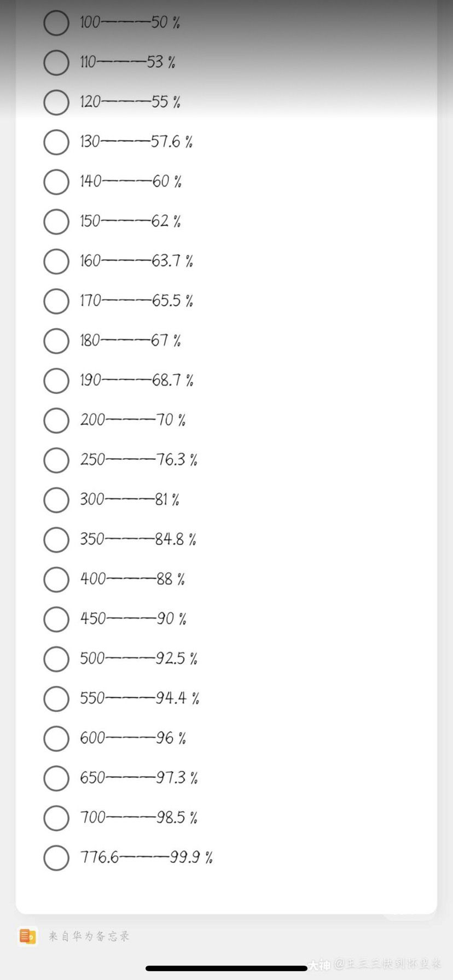453x980 pixels.
Task: Mark the 776.6——99.9% circle complete
Action: (x=56, y=857)
